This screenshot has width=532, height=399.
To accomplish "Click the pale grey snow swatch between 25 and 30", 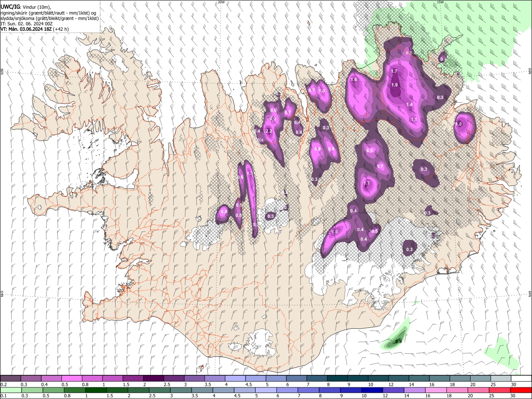I will point(501,379).
